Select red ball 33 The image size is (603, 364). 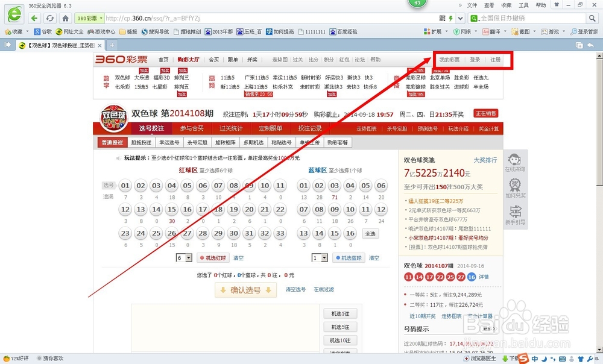click(x=280, y=233)
